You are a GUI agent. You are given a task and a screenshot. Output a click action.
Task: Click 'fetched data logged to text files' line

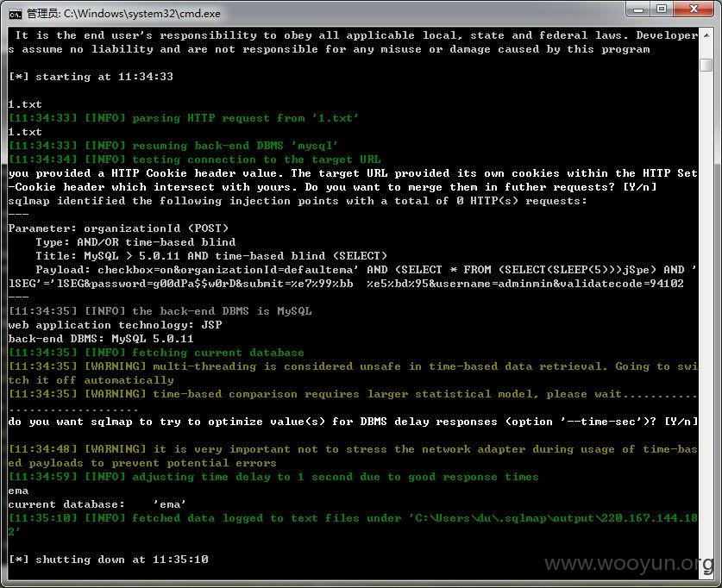pyautogui.click(x=353, y=525)
